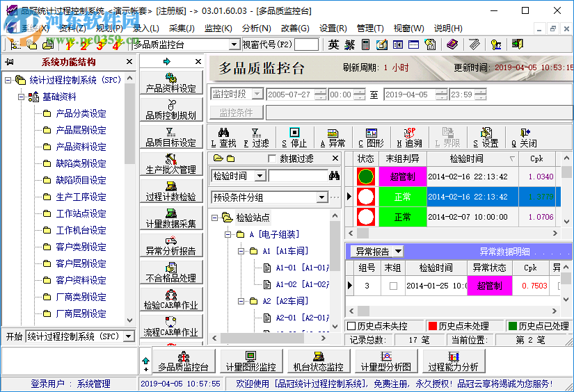Close the 系统功能结构 panel
Image resolution: width=574 pixels, height=392 pixels.
pos(129,62)
